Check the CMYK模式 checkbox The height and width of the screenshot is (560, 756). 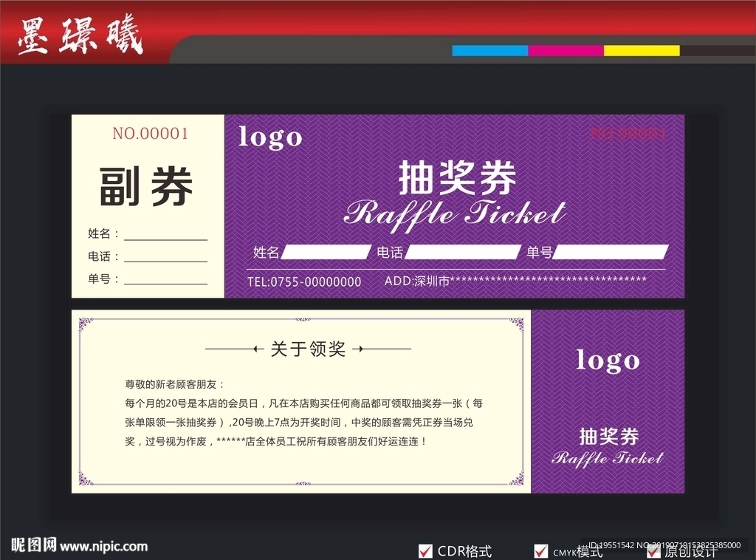[x=540, y=550]
